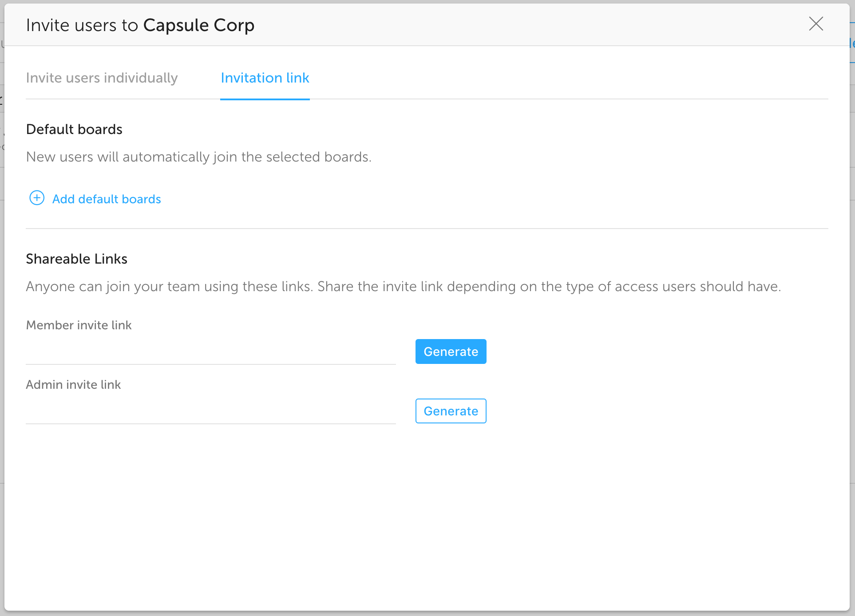Image resolution: width=855 pixels, height=616 pixels.
Task: Switch to Invite users individually tab
Action: coord(102,78)
